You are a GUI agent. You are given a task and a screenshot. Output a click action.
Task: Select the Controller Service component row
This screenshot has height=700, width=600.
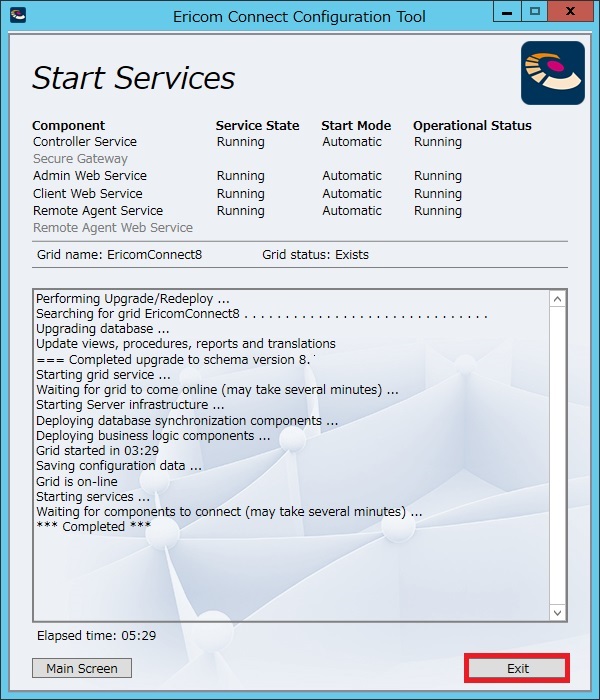(x=85, y=142)
